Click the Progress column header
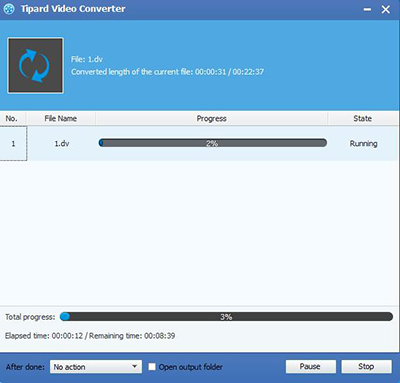The image size is (400, 383). 211,119
